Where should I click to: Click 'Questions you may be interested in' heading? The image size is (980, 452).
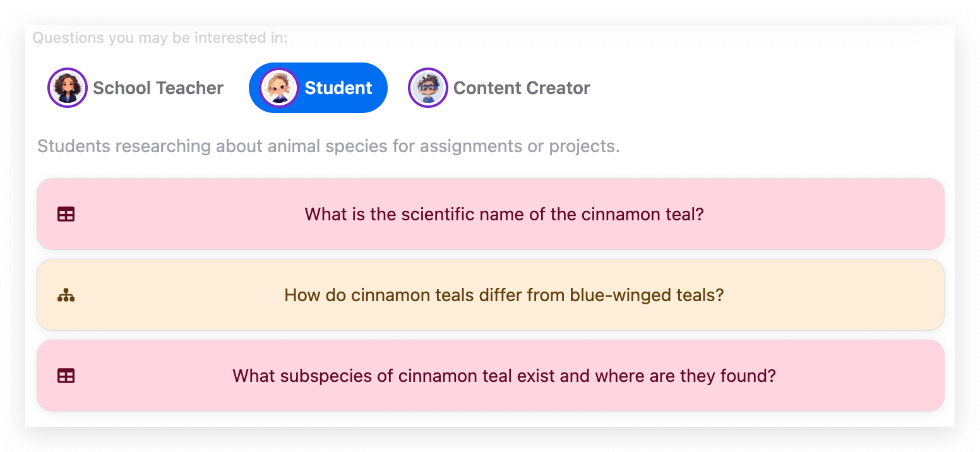(x=160, y=38)
